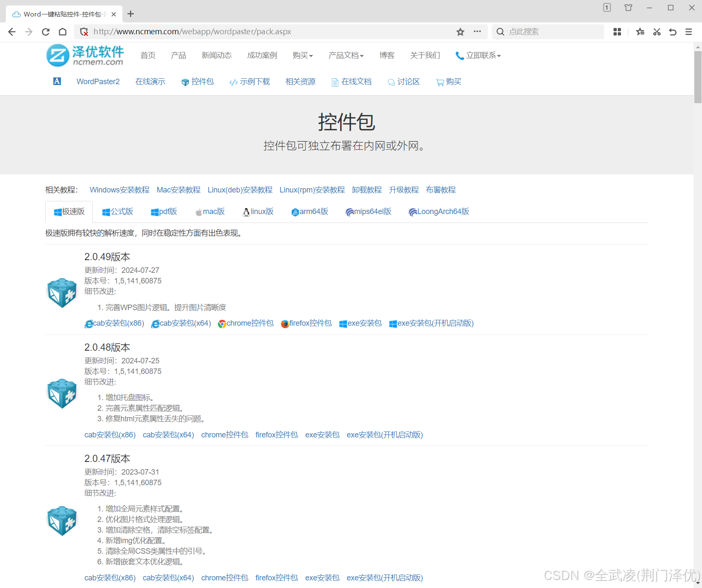Click the Zeyou Software ncmem.com logo
This screenshot has width=702, height=588.
pos(85,55)
